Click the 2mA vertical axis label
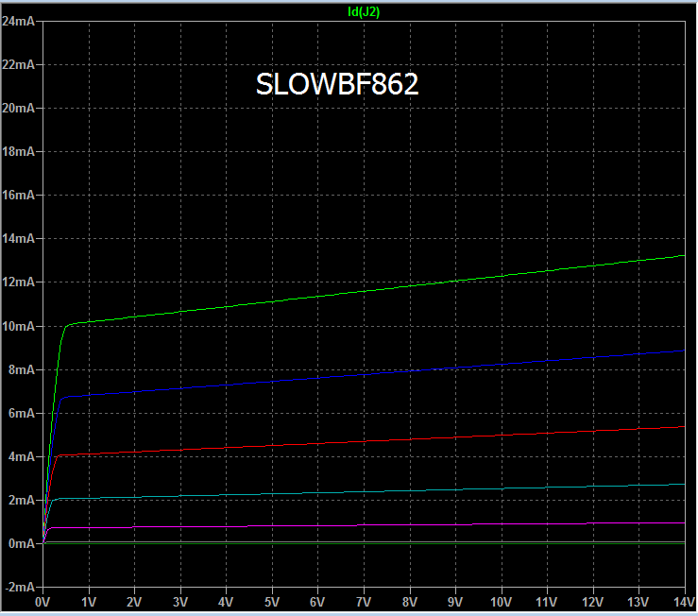The image size is (698, 616). (21, 500)
